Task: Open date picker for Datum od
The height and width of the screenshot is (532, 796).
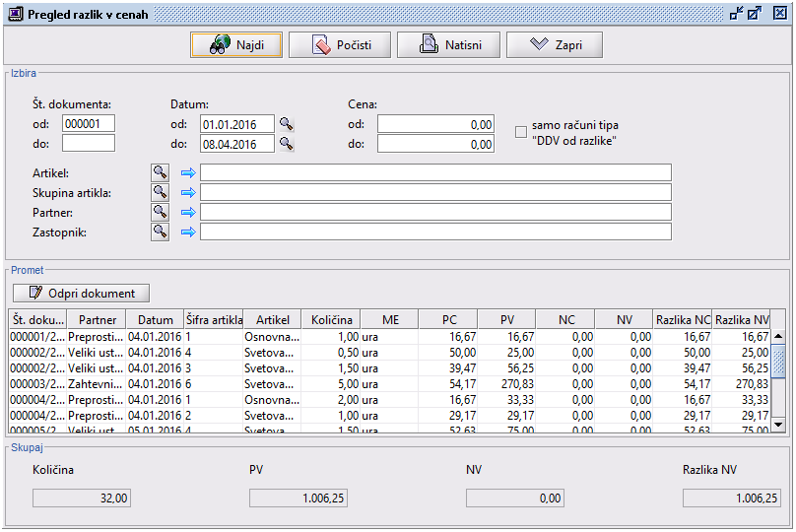Action: (287, 124)
